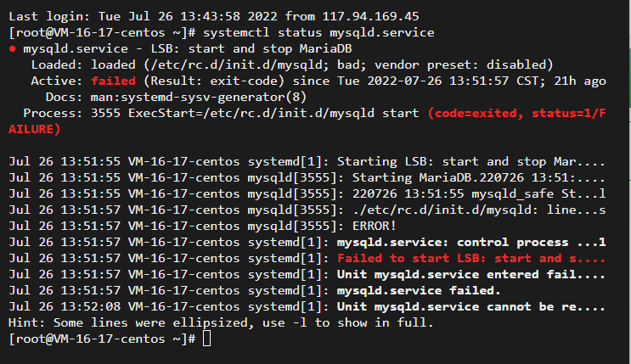Click the red '(code=exited, status=1/F' text

click(x=516, y=113)
